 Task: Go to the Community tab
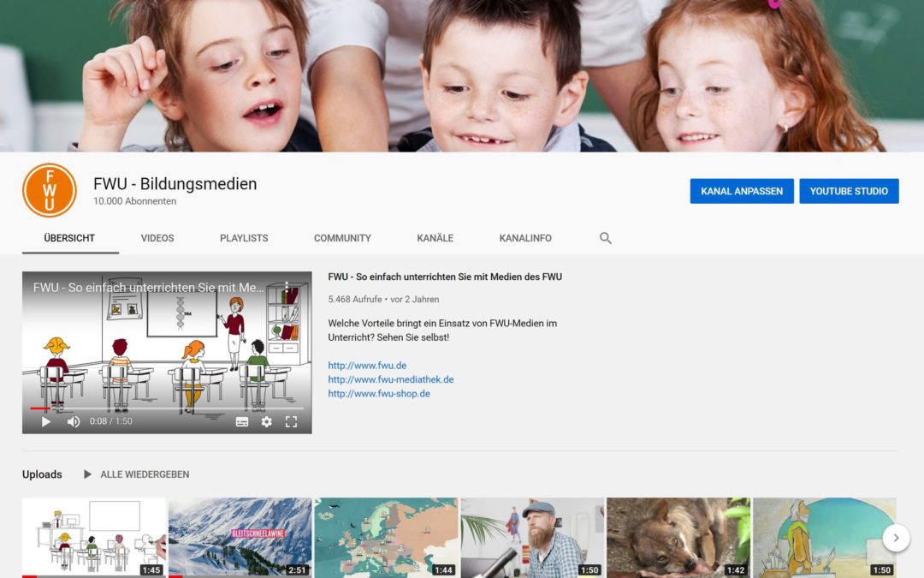(x=342, y=238)
